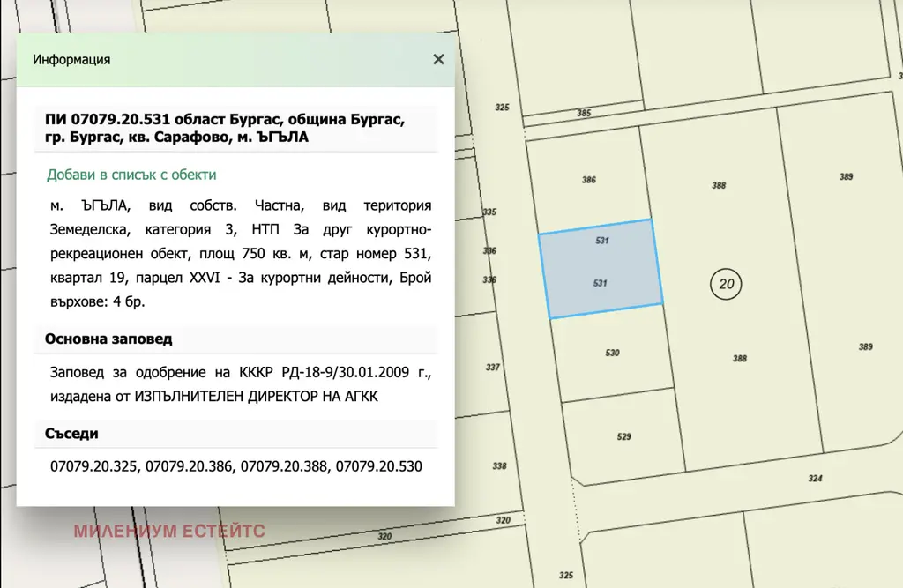This screenshot has height=588, width=903.
Task: Select road parcel 385 on the map
Action: pyautogui.click(x=583, y=114)
